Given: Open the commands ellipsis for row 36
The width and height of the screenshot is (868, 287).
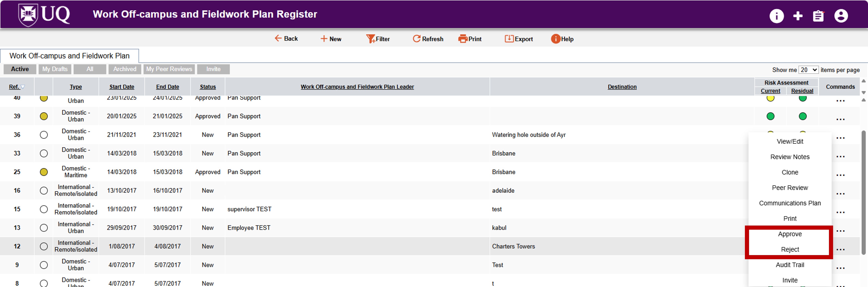Looking at the screenshot, I should pos(840,138).
